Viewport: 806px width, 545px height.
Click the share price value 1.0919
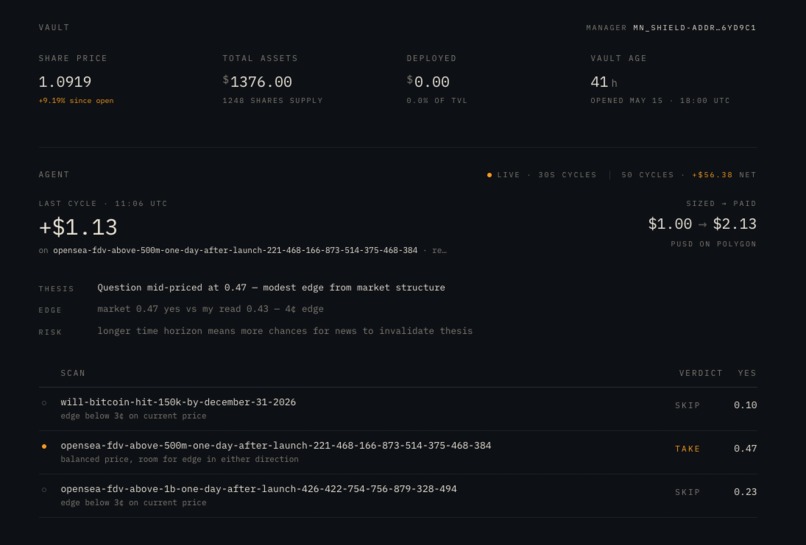coord(65,82)
